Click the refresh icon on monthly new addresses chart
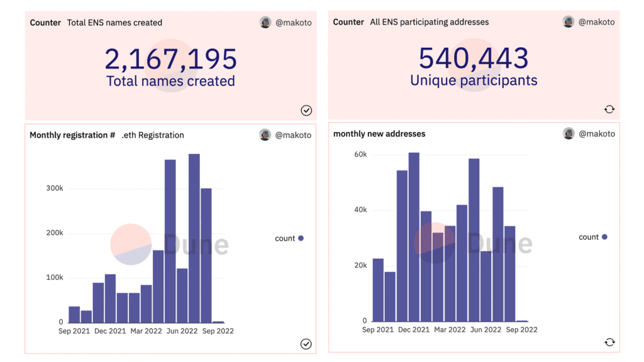Image resolution: width=644 pixels, height=362 pixels. [x=609, y=342]
